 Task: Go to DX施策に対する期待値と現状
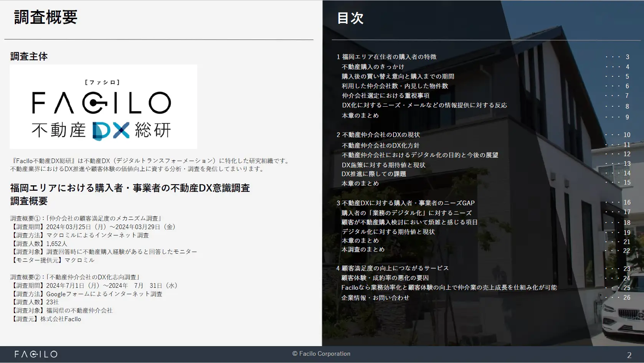pos(383,165)
